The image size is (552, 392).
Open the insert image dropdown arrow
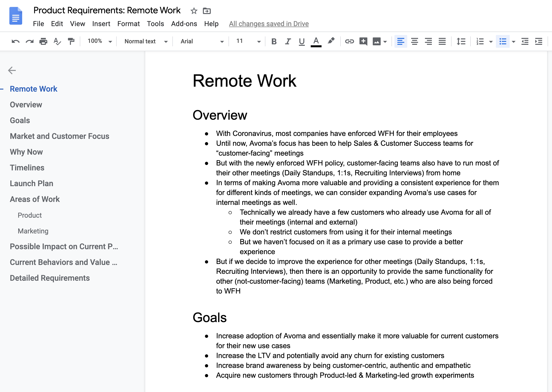tap(385, 42)
